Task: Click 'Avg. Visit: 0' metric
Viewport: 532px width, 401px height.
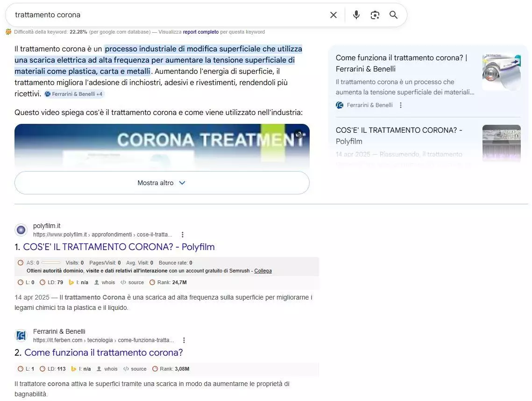Action: click(140, 263)
